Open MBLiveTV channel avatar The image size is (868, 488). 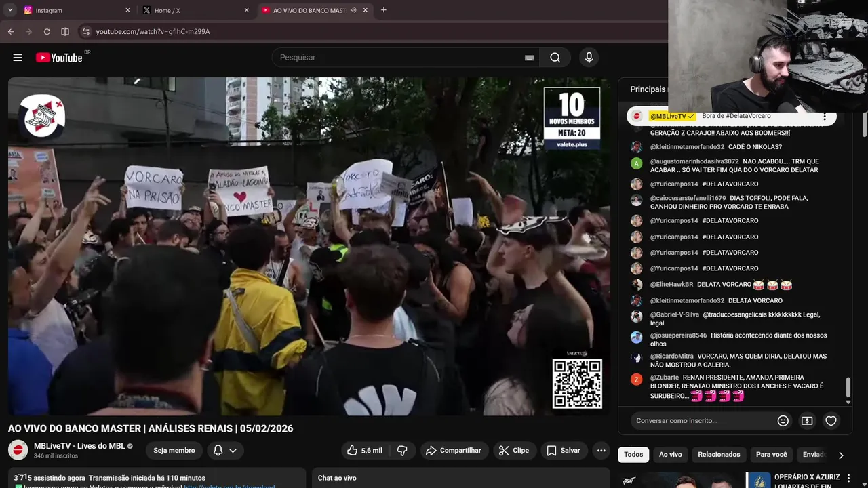18,450
